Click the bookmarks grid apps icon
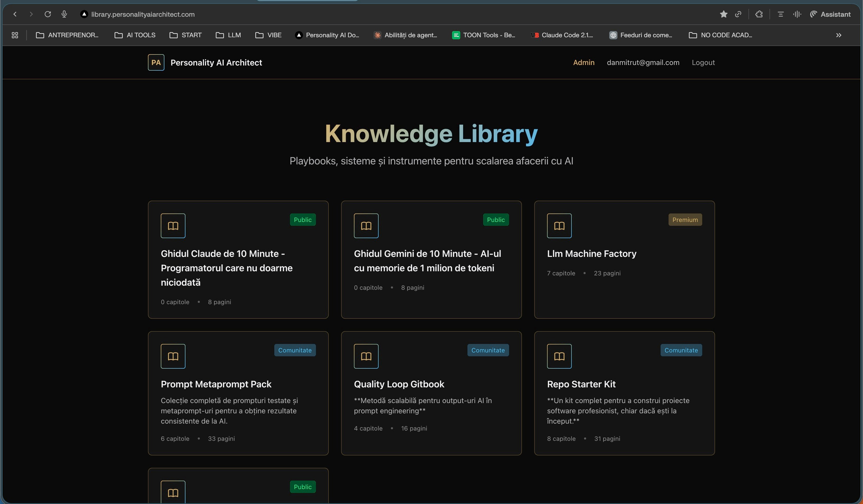Viewport: 863px width, 504px height. pyautogui.click(x=15, y=35)
